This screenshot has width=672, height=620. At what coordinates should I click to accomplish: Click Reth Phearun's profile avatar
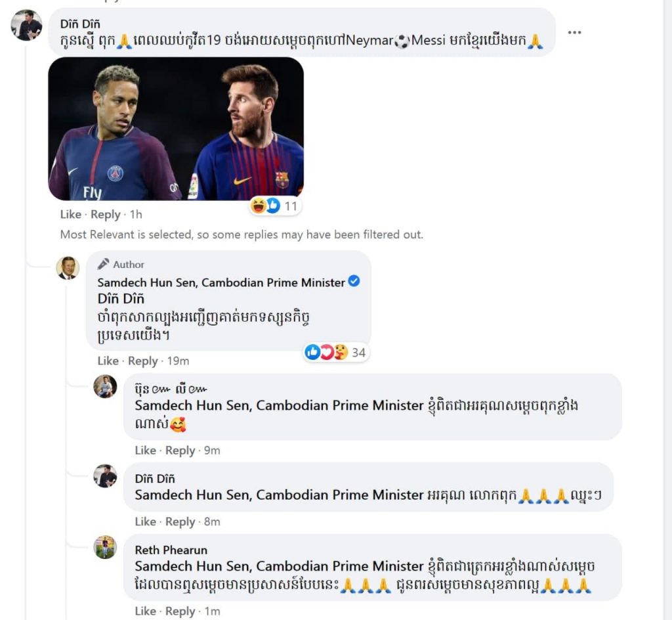pyautogui.click(x=105, y=547)
